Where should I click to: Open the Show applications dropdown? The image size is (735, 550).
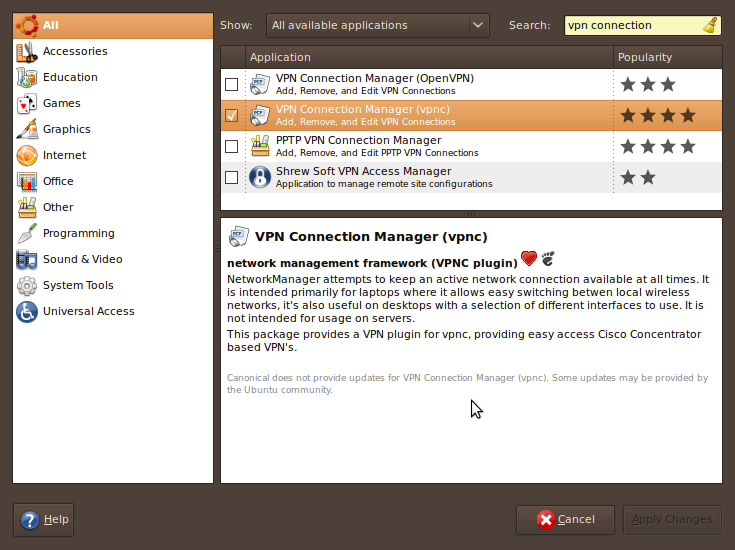pos(377,25)
